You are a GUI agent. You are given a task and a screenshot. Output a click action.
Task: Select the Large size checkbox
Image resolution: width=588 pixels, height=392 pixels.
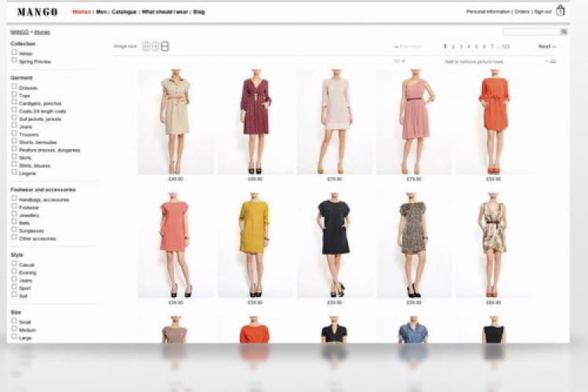pos(14,337)
